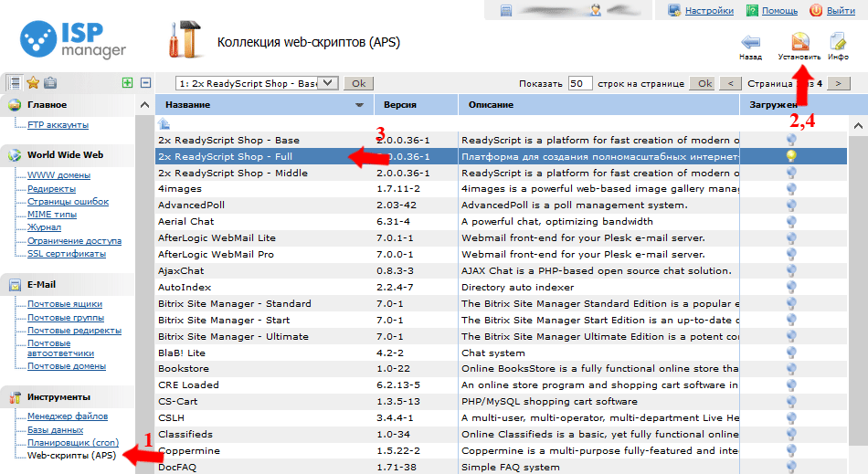Image resolution: width=868 pixels, height=474 pixels.
Task: Open the script selection dropdown
Action: [257, 83]
